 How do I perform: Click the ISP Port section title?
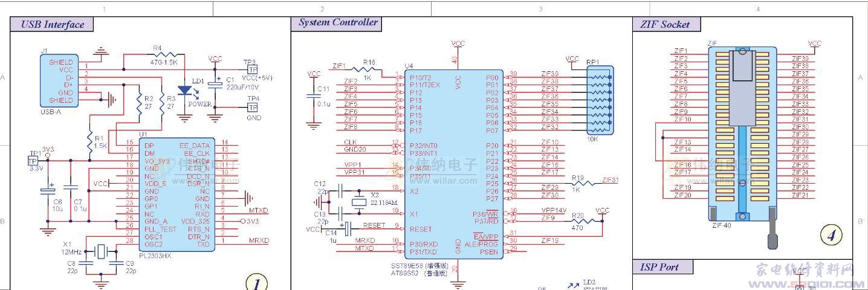(x=661, y=267)
